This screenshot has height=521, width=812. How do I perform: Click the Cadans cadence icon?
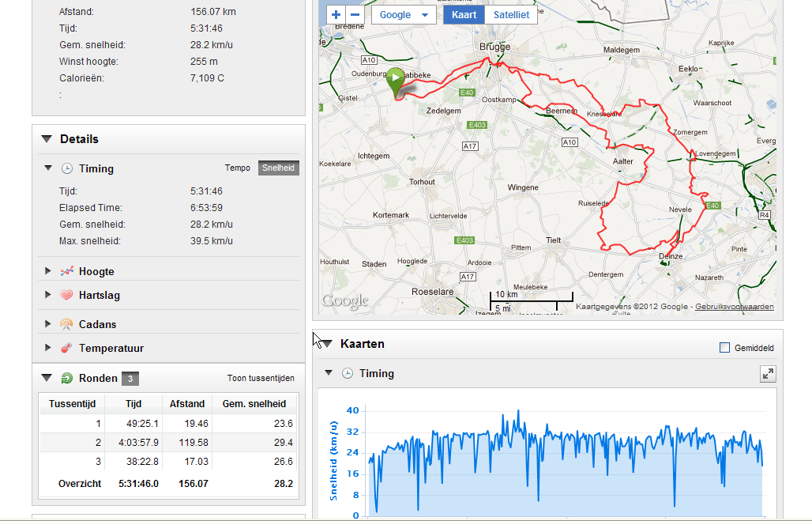click(x=66, y=324)
